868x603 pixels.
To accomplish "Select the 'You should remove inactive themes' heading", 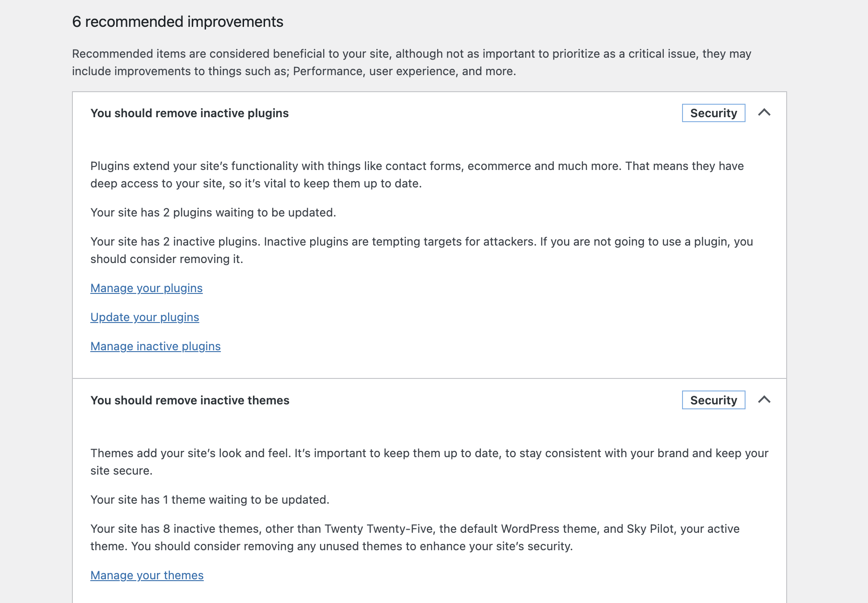I will point(190,400).
